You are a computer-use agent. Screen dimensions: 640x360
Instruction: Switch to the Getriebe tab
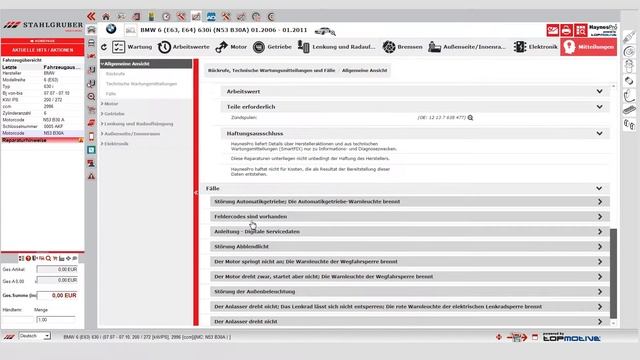[x=272, y=47]
